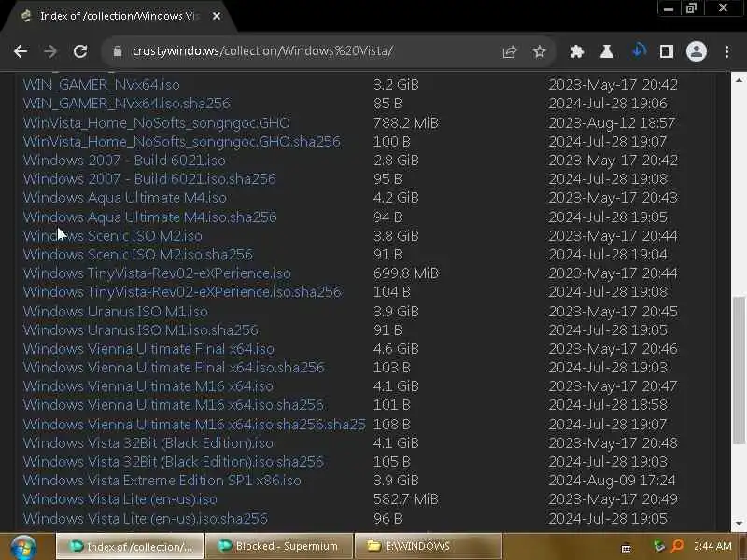Download Windows Vista 32Bit (Black Edition).iso

(148, 442)
